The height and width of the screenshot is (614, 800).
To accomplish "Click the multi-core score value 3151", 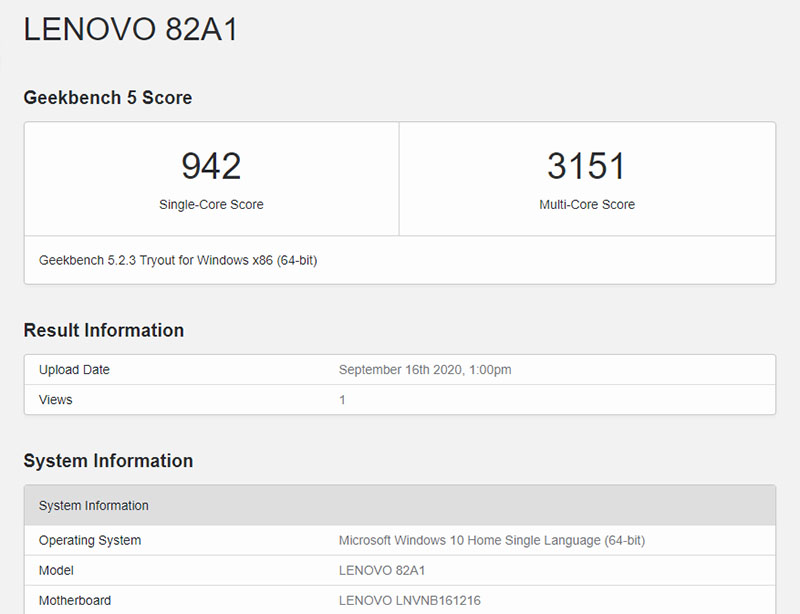I will [587, 166].
